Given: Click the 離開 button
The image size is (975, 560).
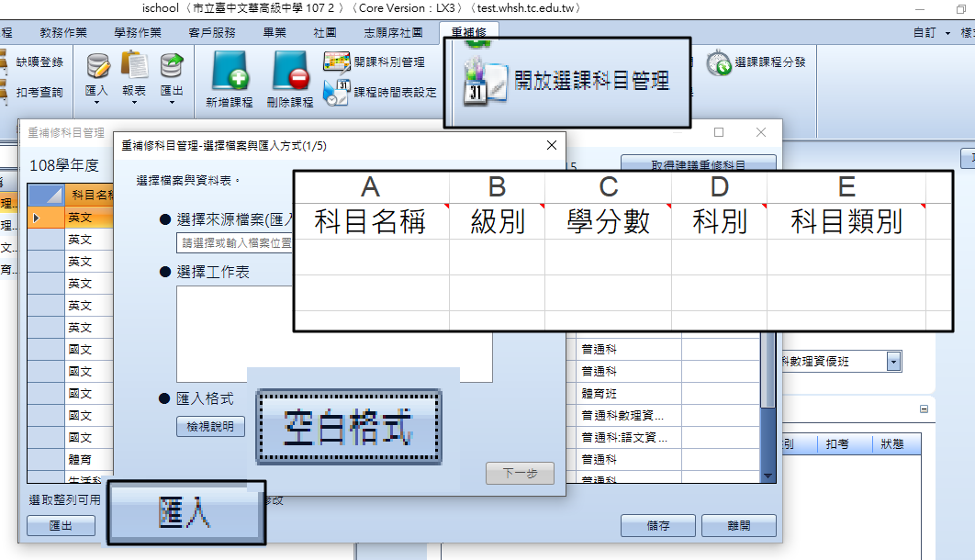Looking at the screenshot, I should [739, 525].
